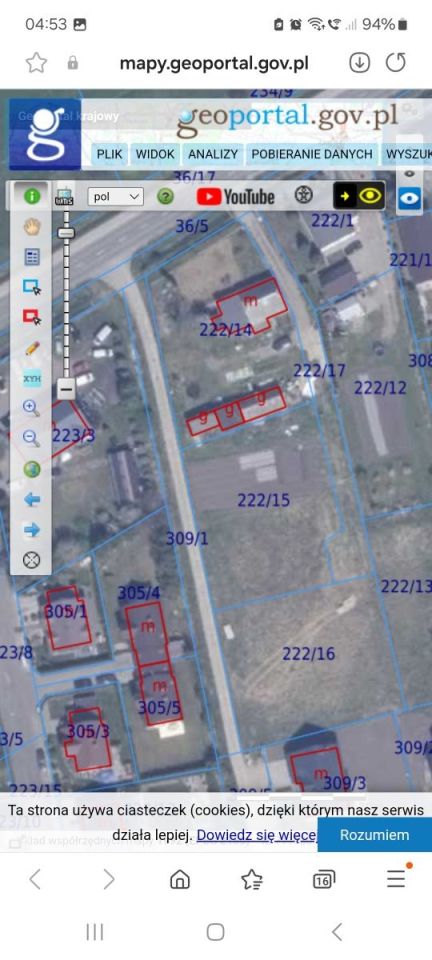Open help via green question mark

point(165,197)
